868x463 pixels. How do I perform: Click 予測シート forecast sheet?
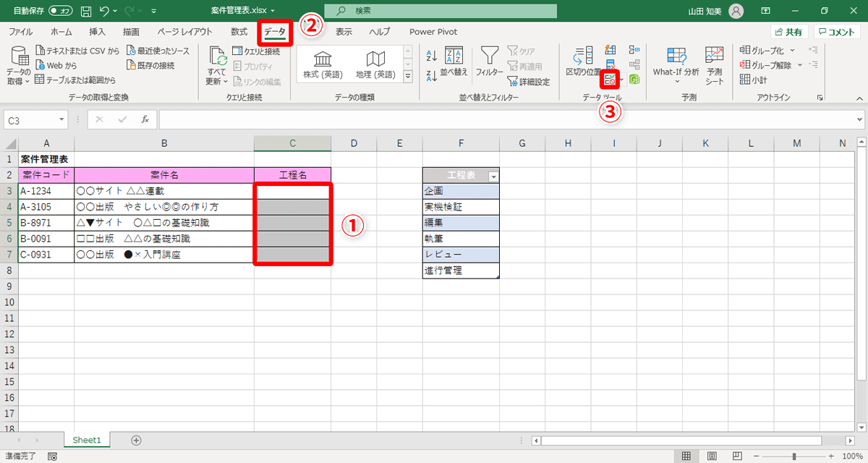coord(715,65)
